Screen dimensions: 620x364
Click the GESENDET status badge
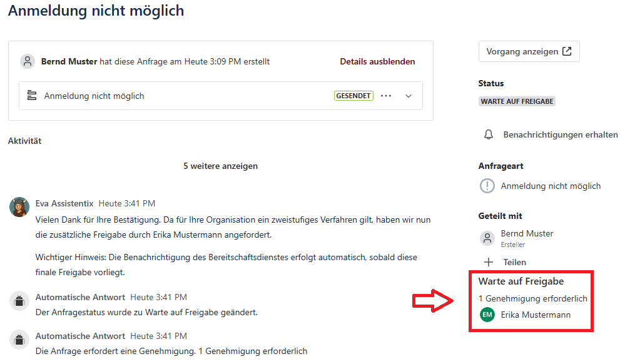point(353,96)
